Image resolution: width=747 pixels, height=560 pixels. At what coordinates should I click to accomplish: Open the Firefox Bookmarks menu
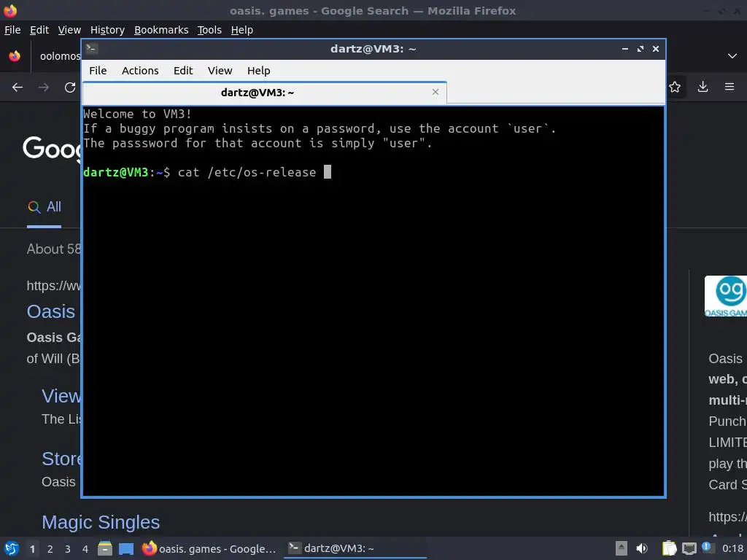pos(161,30)
